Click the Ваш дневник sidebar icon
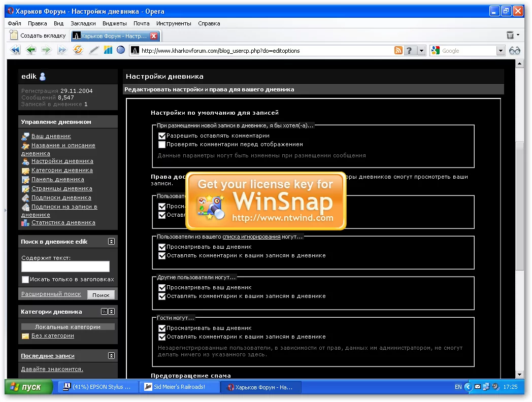 25,137
